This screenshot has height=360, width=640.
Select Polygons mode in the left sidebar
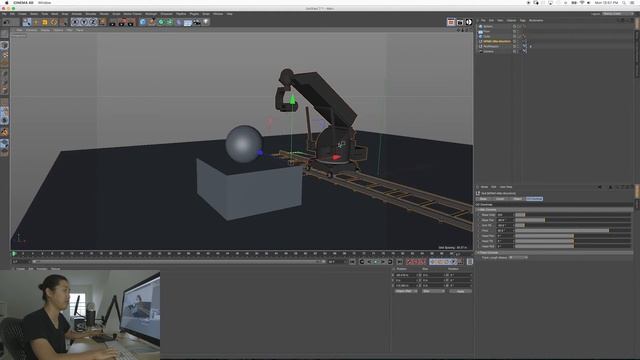(x=4, y=91)
